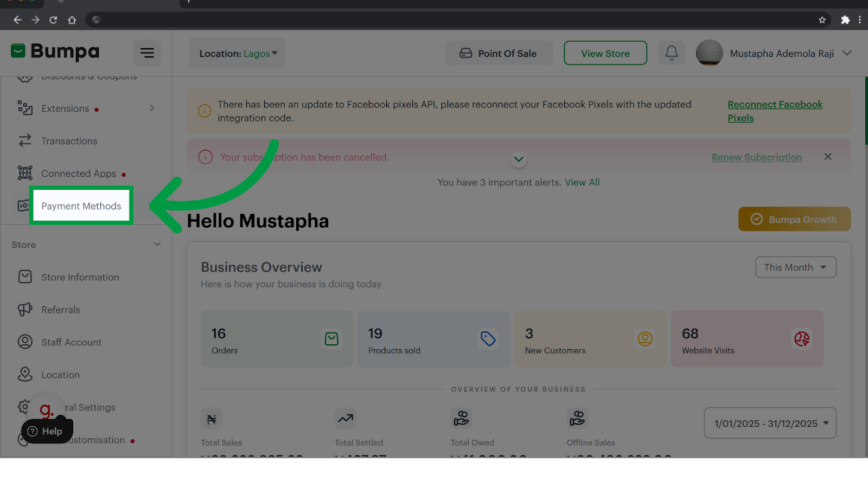Click the Bumpa Growth button
868x488 pixels.
(794, 219)
